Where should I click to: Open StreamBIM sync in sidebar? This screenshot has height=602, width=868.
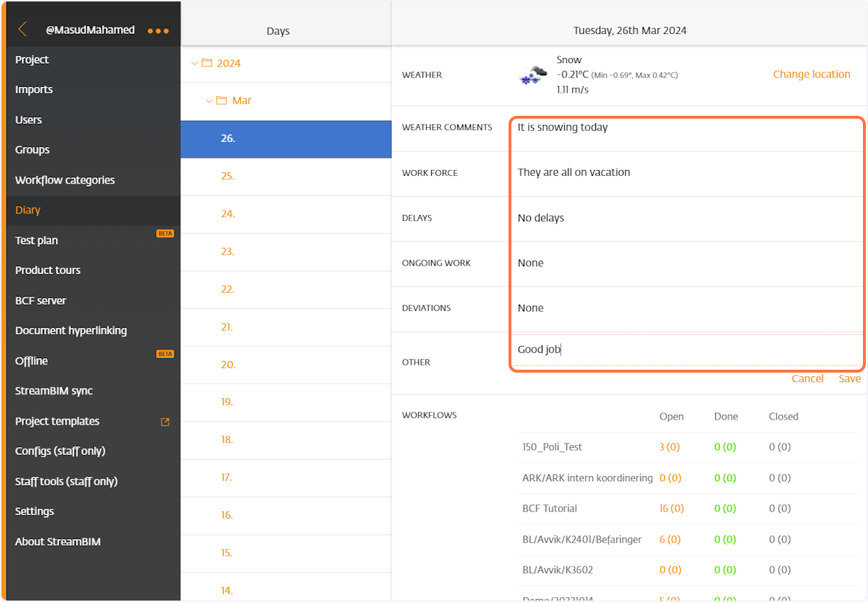coord(93,391)
